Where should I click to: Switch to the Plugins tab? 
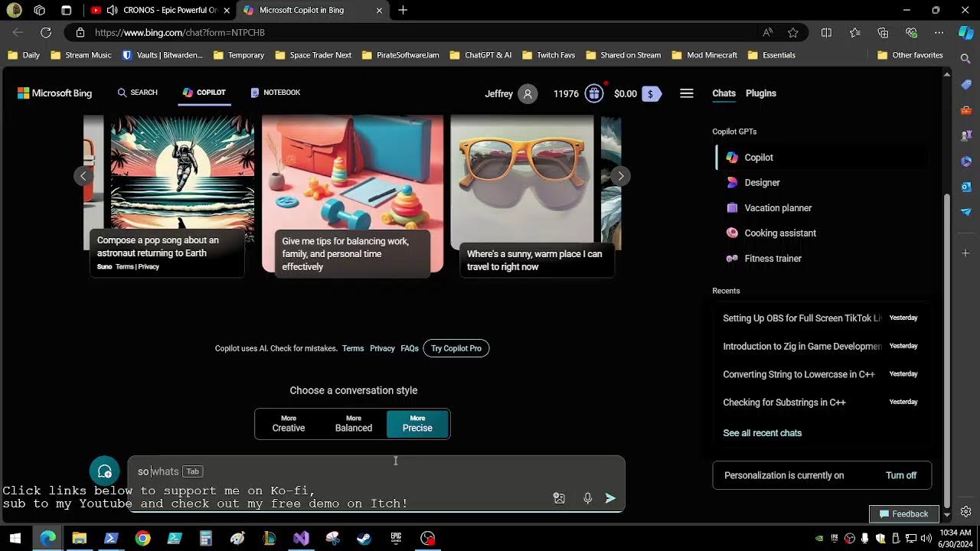(761, 93)
